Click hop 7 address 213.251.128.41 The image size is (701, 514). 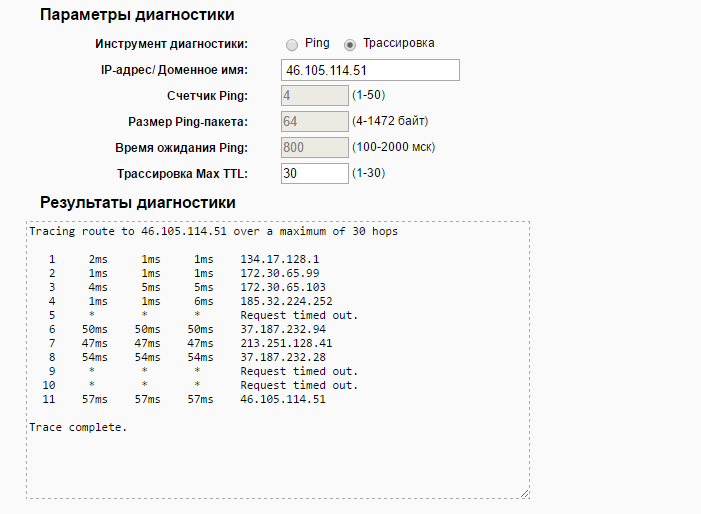coord(286,343)
